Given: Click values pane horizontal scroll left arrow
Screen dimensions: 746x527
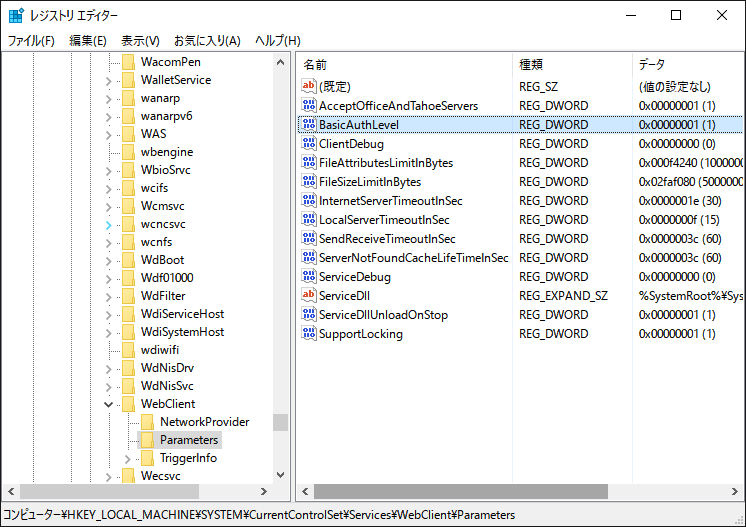Looking at the screenshot, I should 305,491.
